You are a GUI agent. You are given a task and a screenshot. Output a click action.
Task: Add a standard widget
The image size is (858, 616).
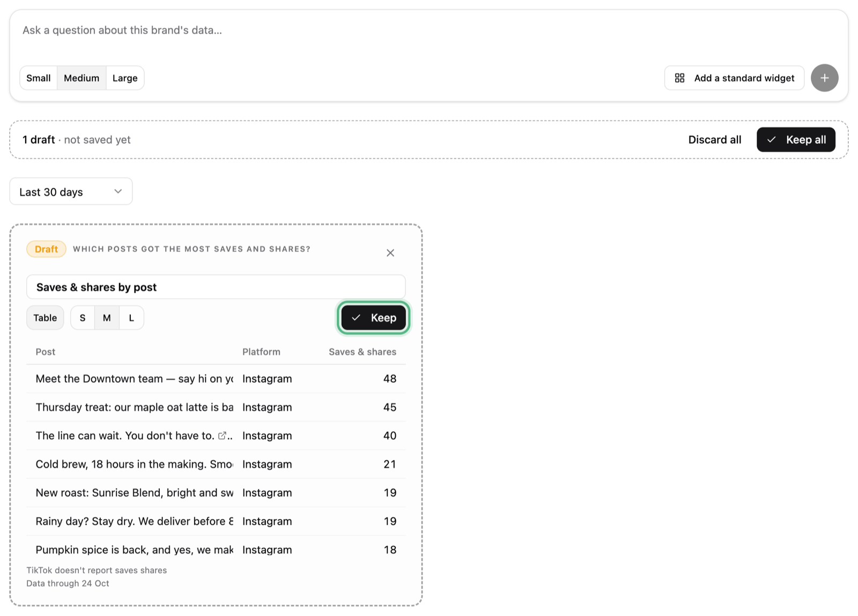click(734, 78)
